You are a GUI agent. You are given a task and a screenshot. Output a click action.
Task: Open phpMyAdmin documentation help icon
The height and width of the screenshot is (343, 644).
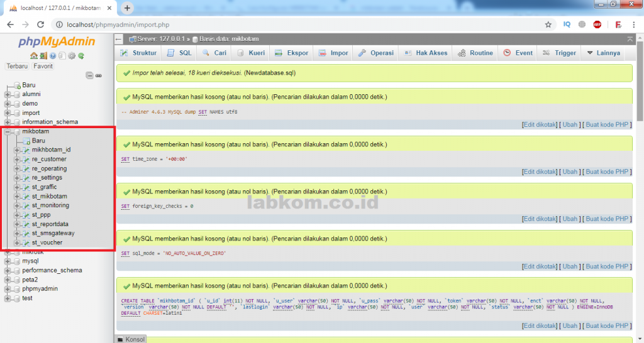[53, 56]
